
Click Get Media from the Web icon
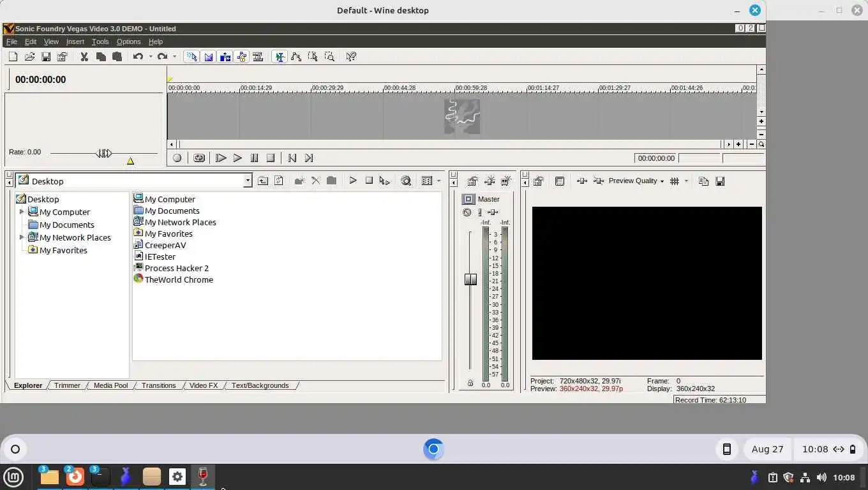406,181
